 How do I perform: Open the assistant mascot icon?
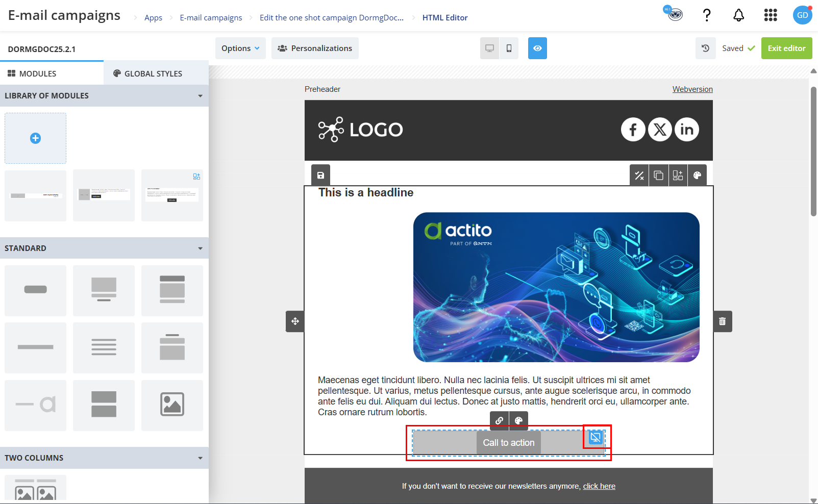(674, 14)
